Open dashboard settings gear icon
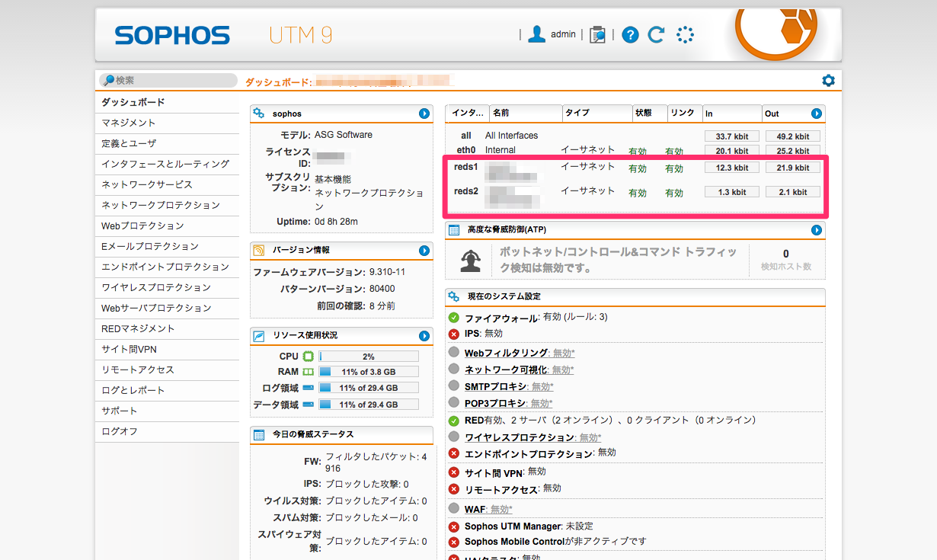The height and width of the screenshot is (560, 937). pos(828,81)
